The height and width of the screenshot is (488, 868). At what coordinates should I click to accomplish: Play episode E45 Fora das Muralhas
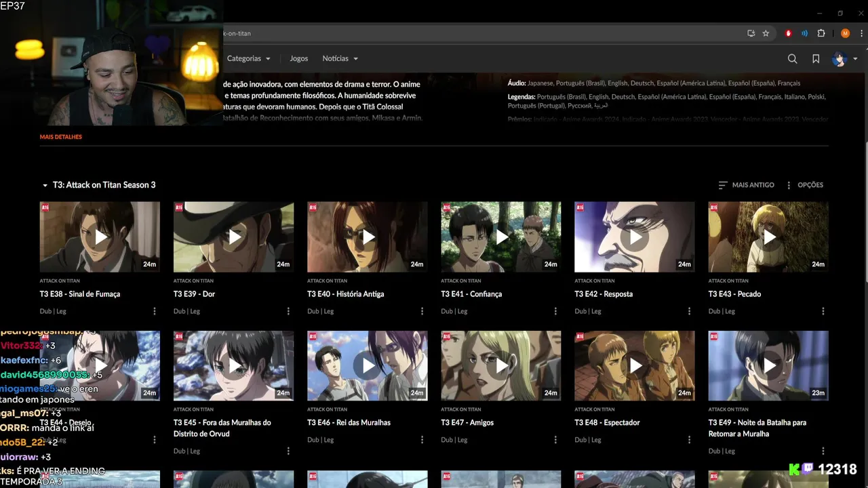click(233, 366)
